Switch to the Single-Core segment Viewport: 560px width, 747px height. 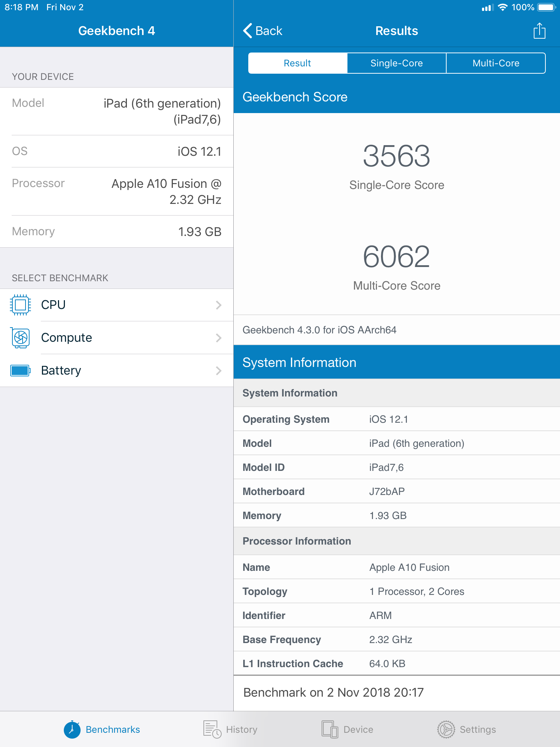(397, 63)
